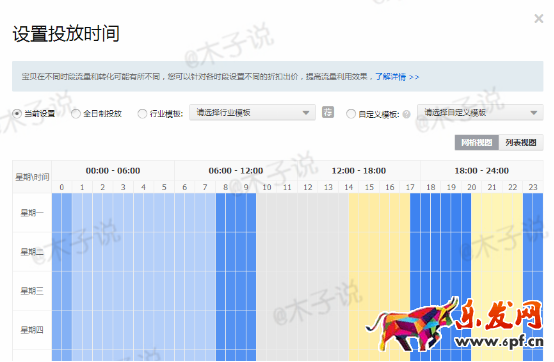Image resolution: width=554 pixels, height=362 pixels.
Task: Click the help question mark beside 自定义模板
Action: click(406, 114)
